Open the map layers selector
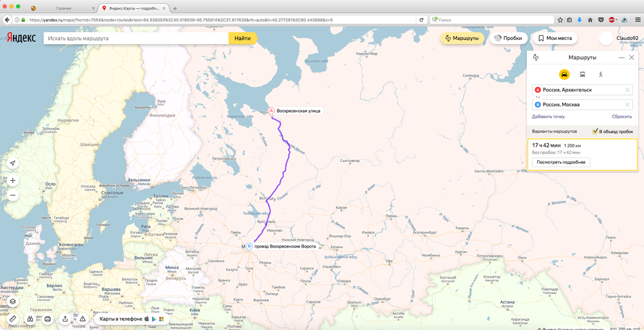The width and height of the screenshot is (644, 330). [13, 301]
